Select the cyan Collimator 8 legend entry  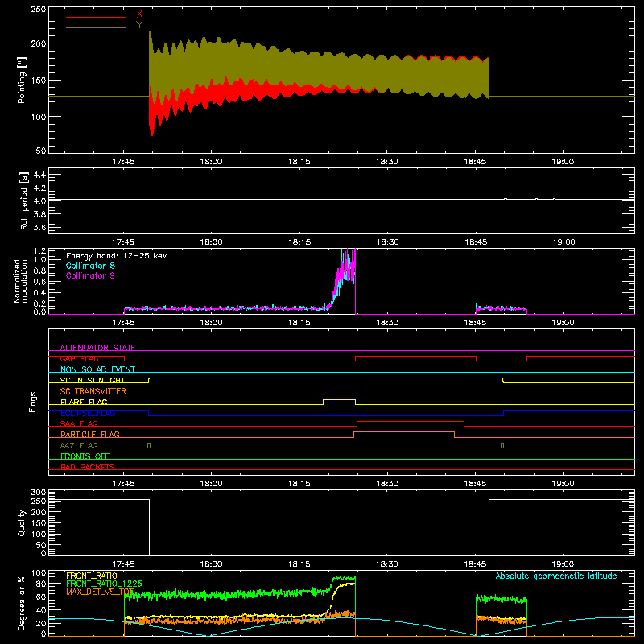click(x=90, y=266)
